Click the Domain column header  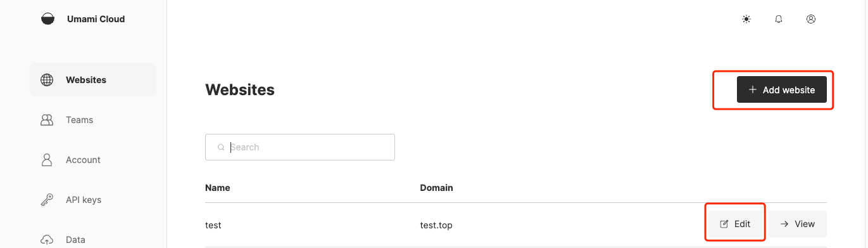click(436, 188)
